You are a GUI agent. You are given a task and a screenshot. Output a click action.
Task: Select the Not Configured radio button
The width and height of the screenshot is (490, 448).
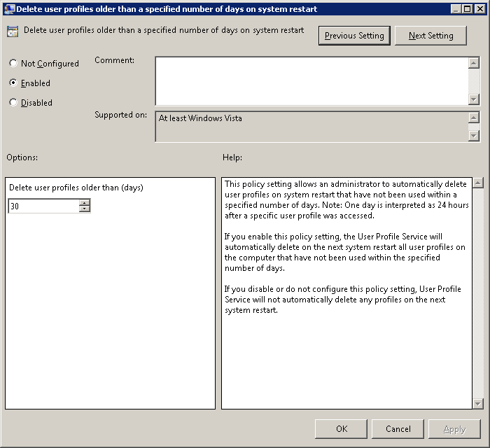pyautogui.click(x=13, y=64)
